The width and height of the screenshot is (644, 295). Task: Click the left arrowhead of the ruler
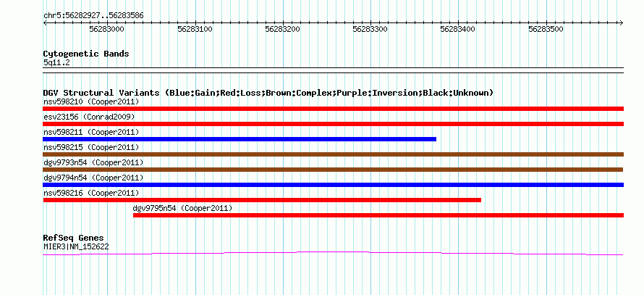45,22
